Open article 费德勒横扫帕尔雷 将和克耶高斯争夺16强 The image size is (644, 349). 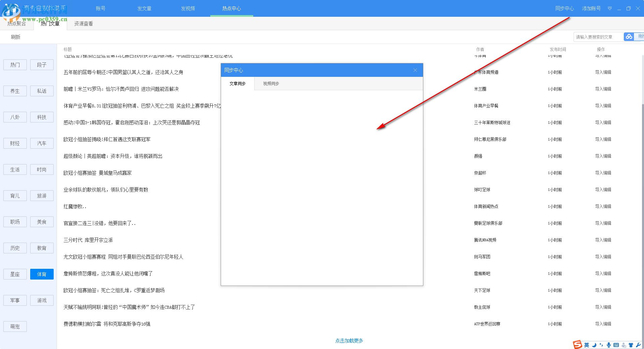click(107, 324)
